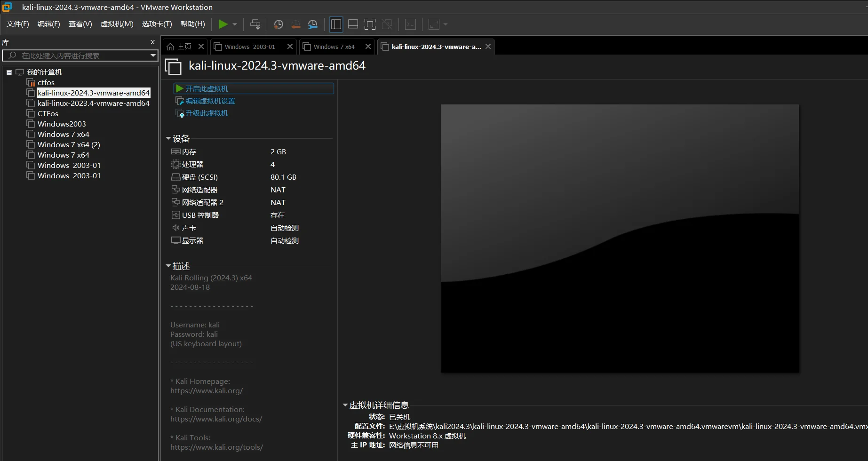Toggle the library sidebar panel button
The height and width of the screenshot is (461, 868).
pyautogui.click(x=336, y=24)
